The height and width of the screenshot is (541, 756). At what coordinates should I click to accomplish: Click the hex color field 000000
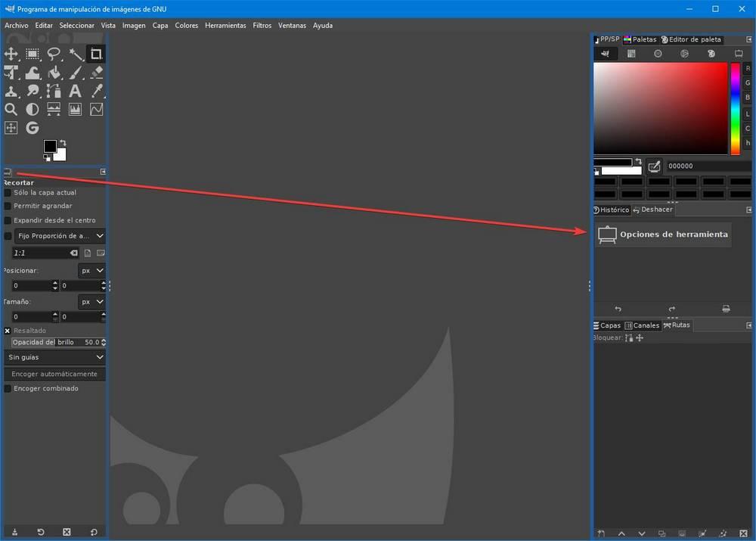[x=709, y=166]
